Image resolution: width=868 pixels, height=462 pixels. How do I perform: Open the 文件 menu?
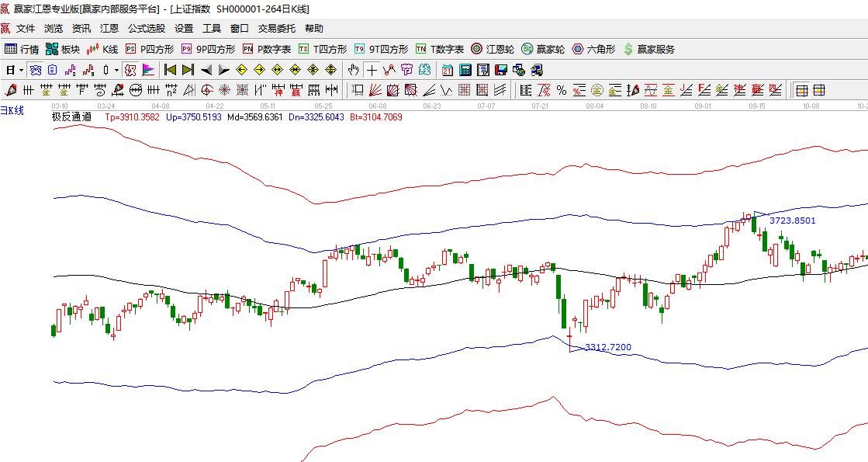26,28
